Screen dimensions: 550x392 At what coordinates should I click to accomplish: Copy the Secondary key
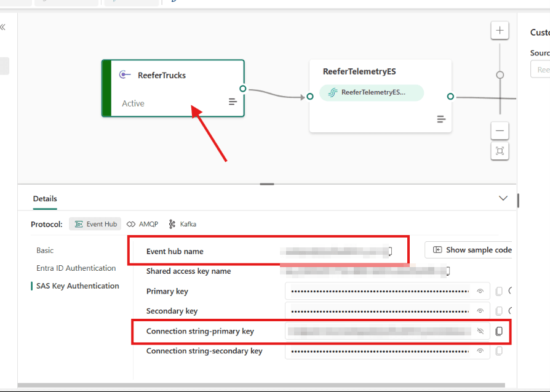tap(499, 311)
